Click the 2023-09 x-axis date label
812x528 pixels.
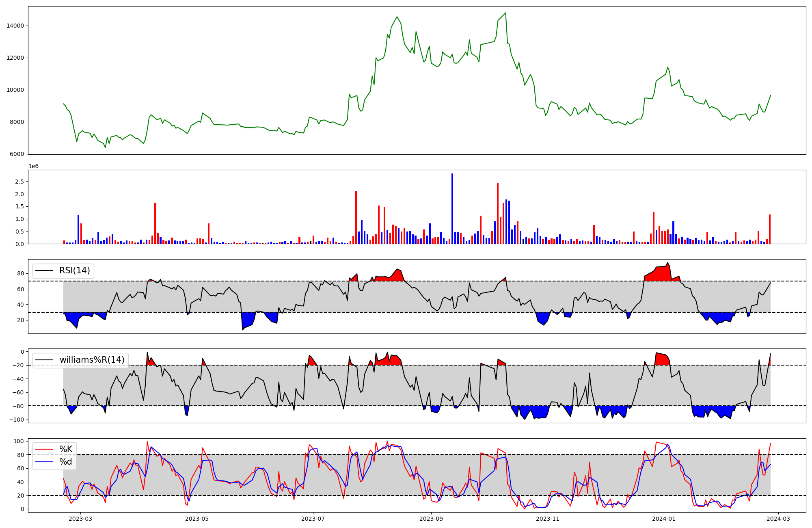click(x=431, y=518)
